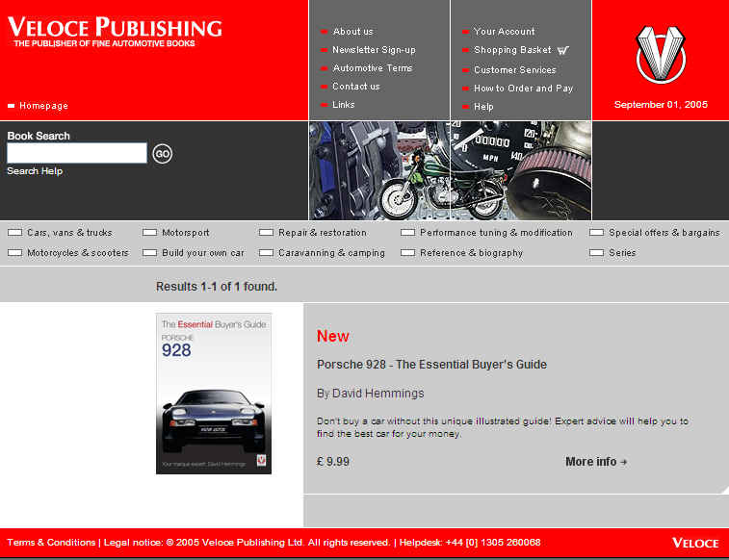The width and height of the screenshot is (729, 560).
Task: Click the red 'New' label
Action: [x=333, y=336]
